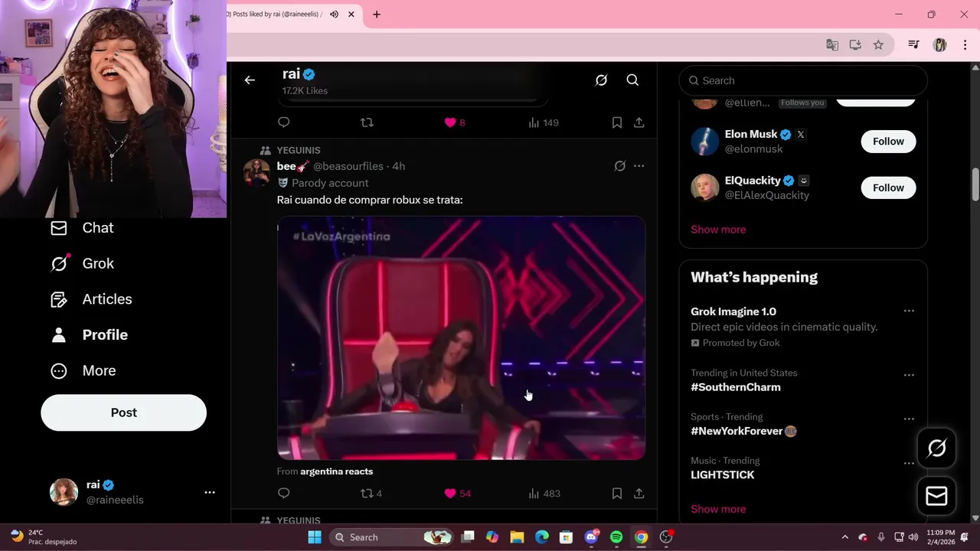Open Task View on the taskbar
980x551 pixels.
468,537
